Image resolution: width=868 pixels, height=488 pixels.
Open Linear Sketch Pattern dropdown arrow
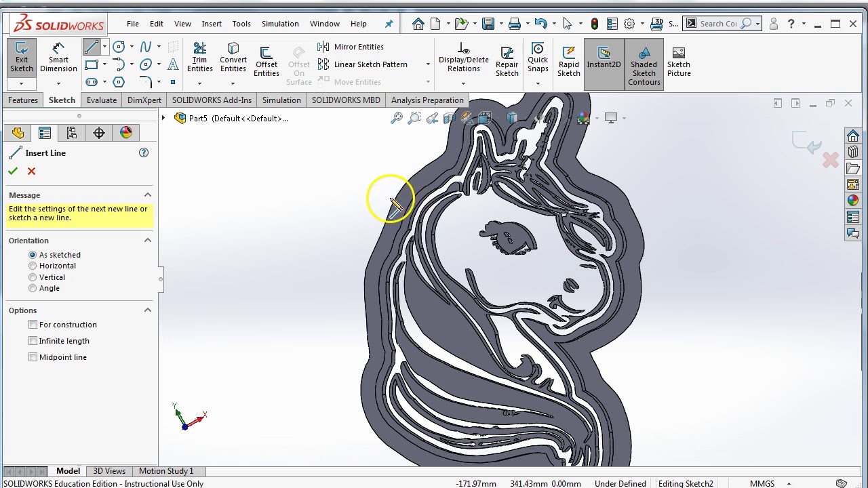(x=428, y=64)
